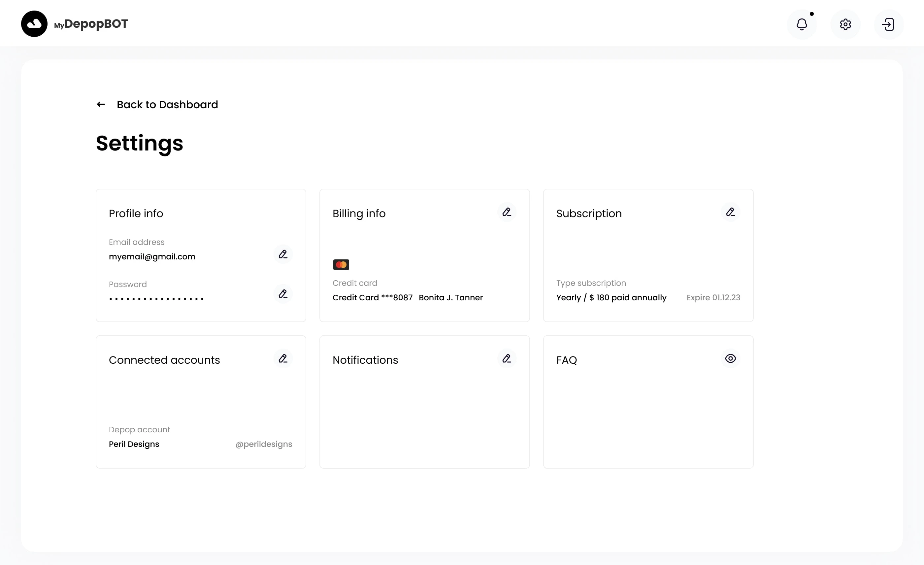Go Back to Dashboard
The width and height of the screenshot is (924, 565).
tap(167, 104)
